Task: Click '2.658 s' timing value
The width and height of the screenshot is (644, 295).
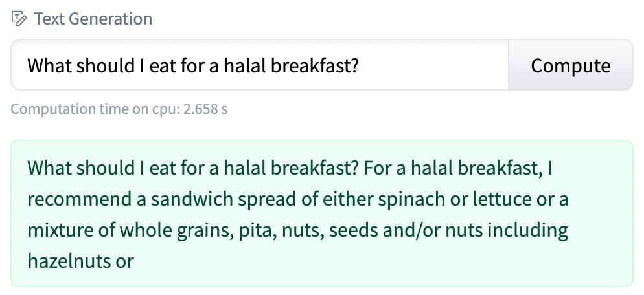Action: pyautogui.click(x=205, y=109)
